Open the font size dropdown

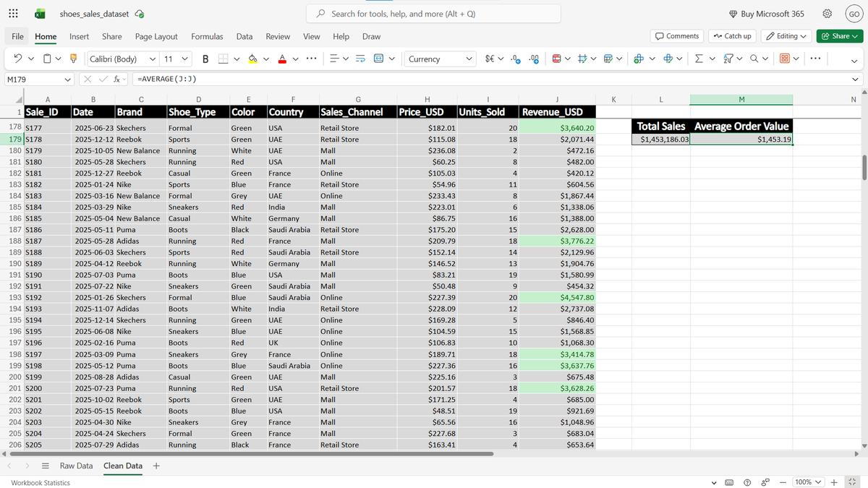[x=184, y=59]
